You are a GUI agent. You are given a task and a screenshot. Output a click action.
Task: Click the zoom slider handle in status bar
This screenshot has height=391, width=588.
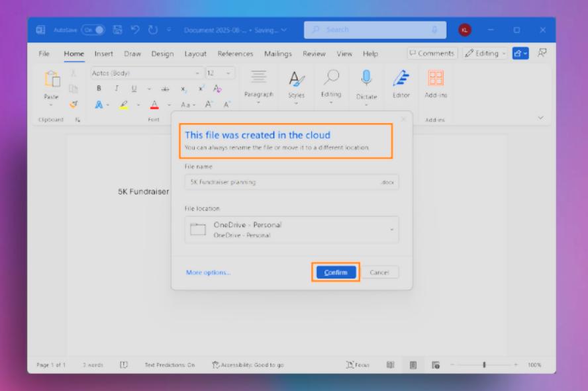coord(485,365)
